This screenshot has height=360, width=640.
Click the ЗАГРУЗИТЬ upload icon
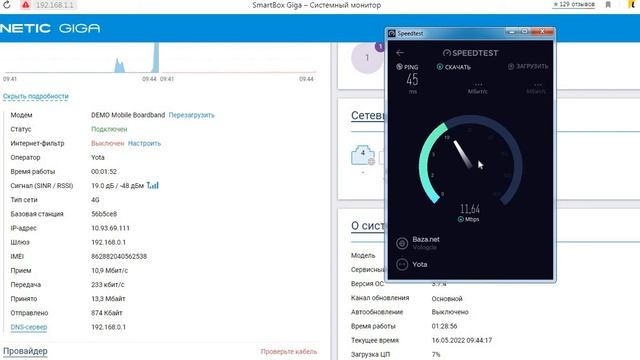[x=511, y=66]
